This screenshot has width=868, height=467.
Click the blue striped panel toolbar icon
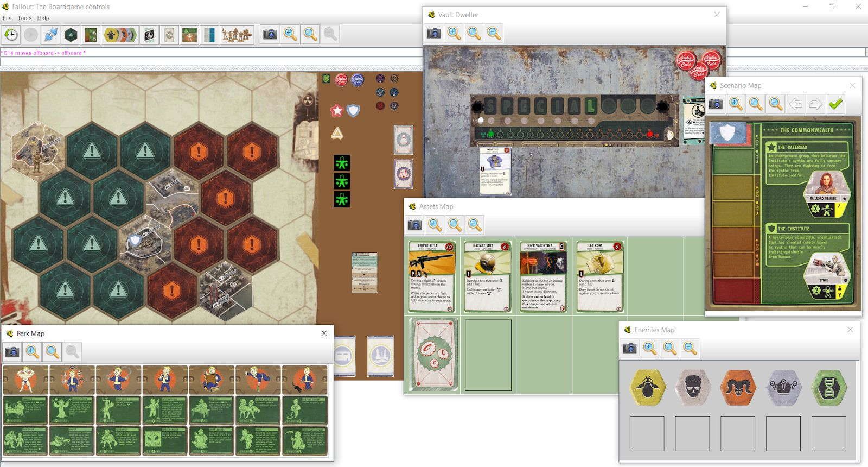(x=209, y=35)
